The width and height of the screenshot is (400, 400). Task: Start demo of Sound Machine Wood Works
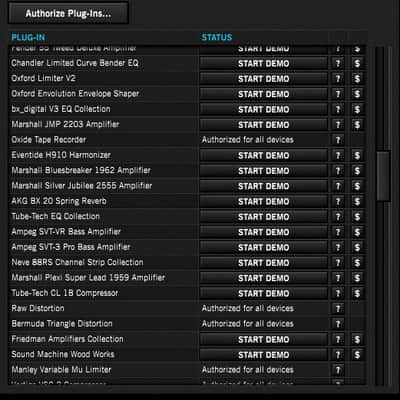point(264,355)
